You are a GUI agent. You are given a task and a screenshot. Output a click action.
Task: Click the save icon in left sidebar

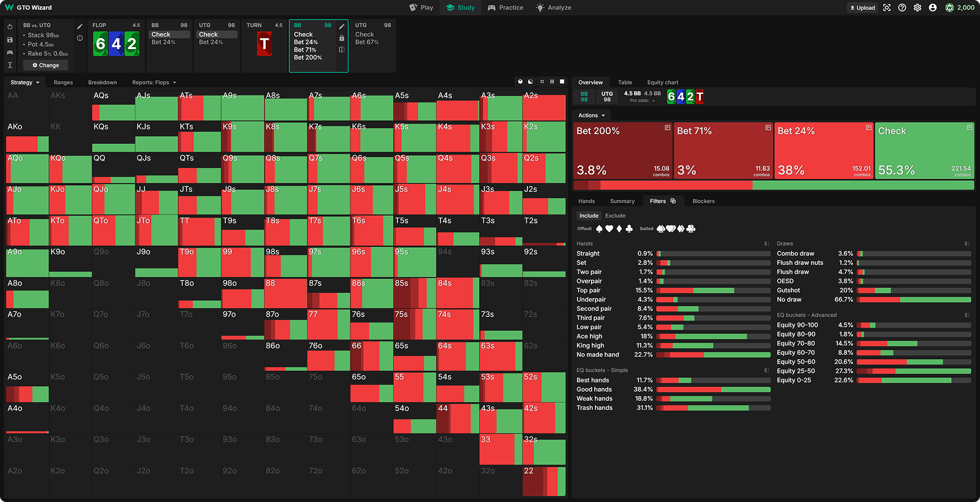10,40
